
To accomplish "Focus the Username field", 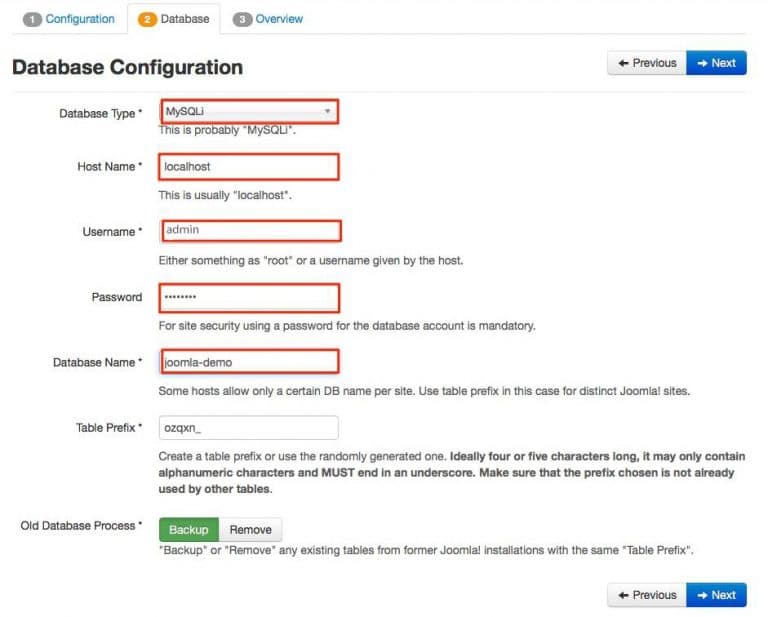I will (251, 231).
